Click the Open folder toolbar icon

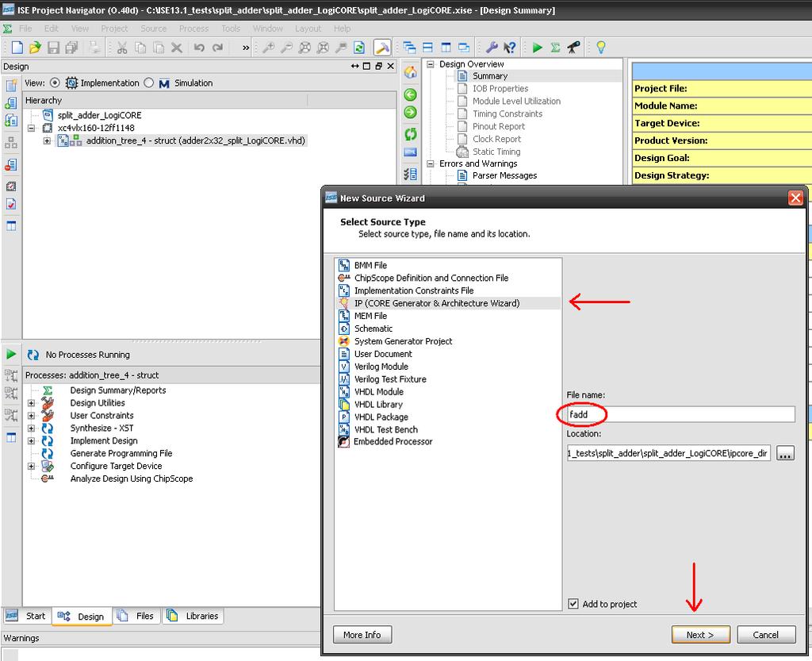pyautogui.click(x=35, y=48)
